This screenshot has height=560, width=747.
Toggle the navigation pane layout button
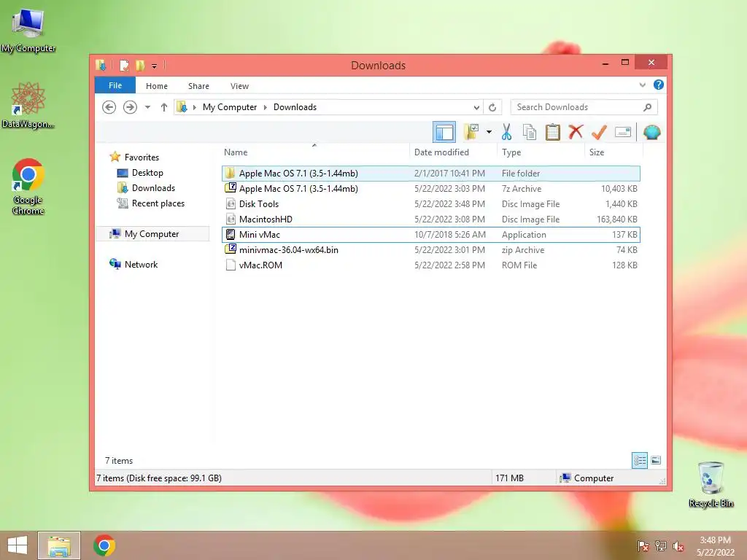click(x=444, y=133)
